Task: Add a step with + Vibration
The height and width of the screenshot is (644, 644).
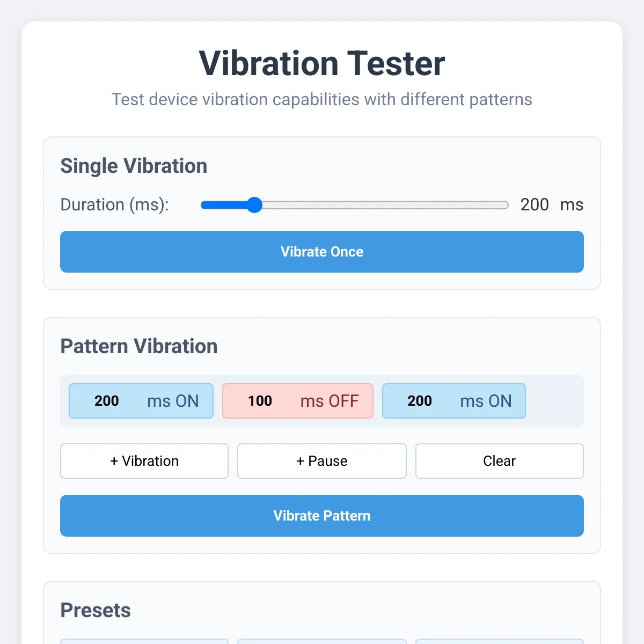Action: point(144,461)
